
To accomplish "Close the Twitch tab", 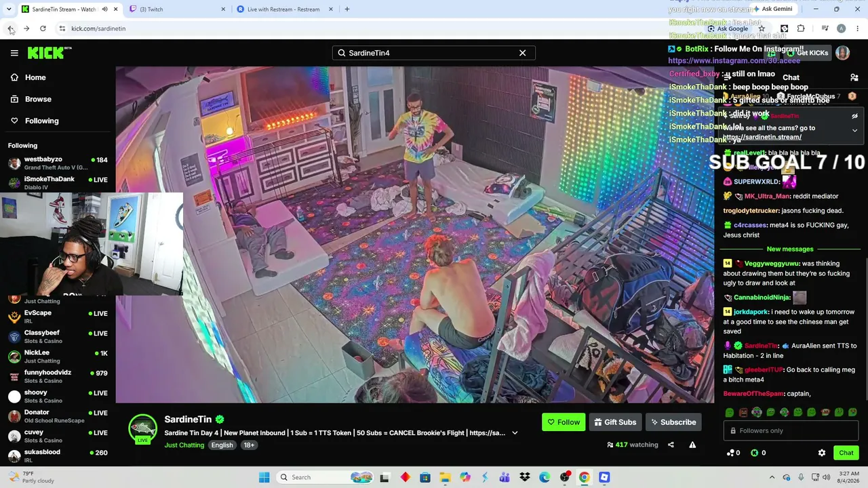I will (x=223, y=9).
